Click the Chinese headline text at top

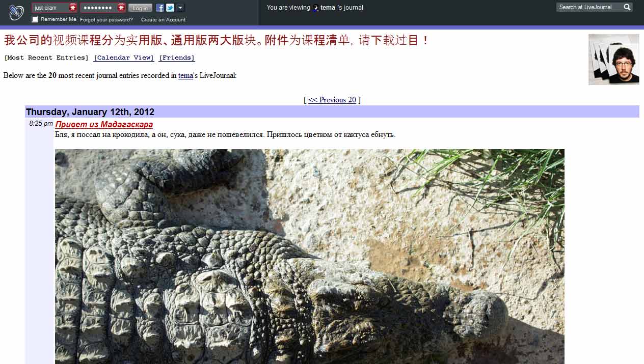[x=217, y=40]
